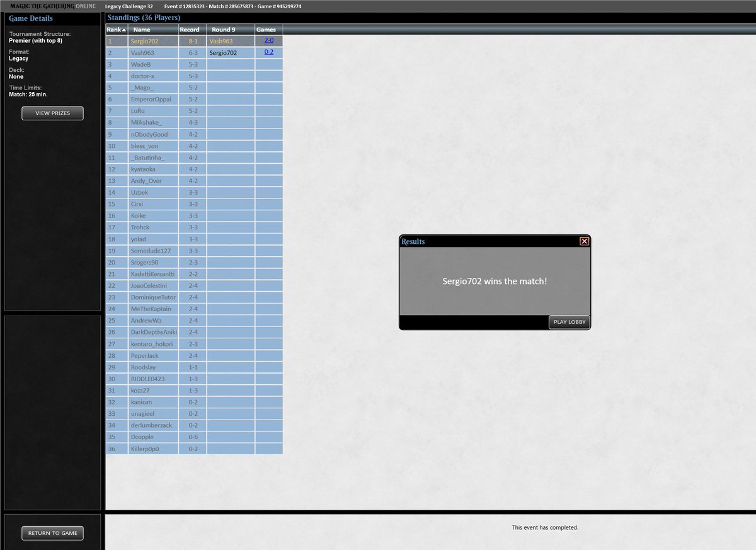Image resolution: width=756 pixels, height=550 pixels.
Task: Select player Uzbek row
Action: [194, 193]
